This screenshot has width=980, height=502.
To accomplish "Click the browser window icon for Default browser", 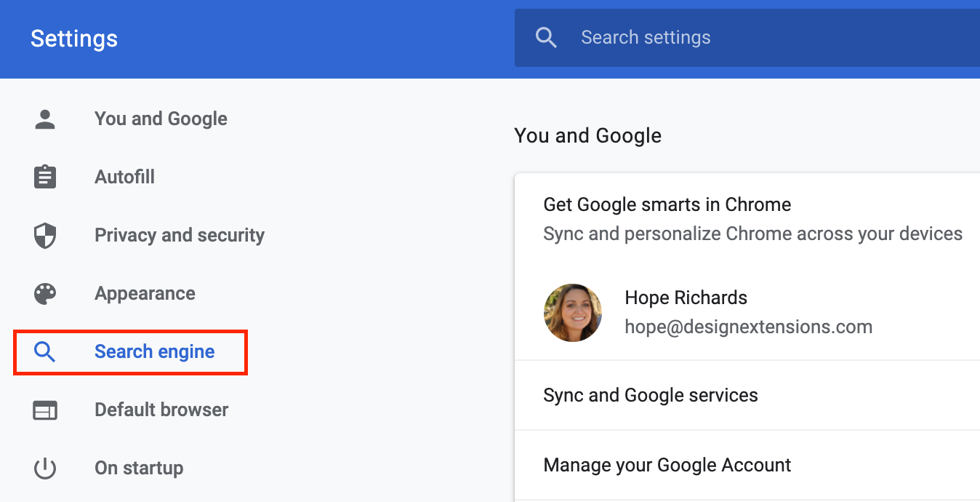I will pos(45,410).
